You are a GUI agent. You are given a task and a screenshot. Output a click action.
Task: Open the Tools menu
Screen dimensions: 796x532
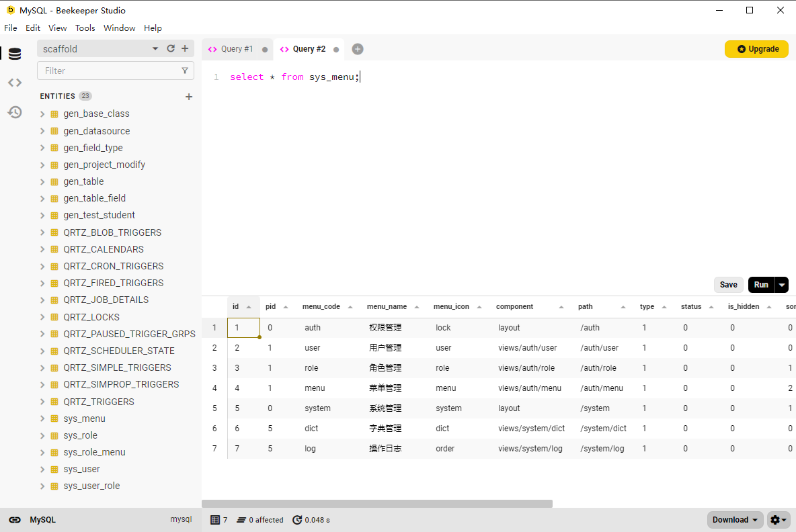point(85,28)
